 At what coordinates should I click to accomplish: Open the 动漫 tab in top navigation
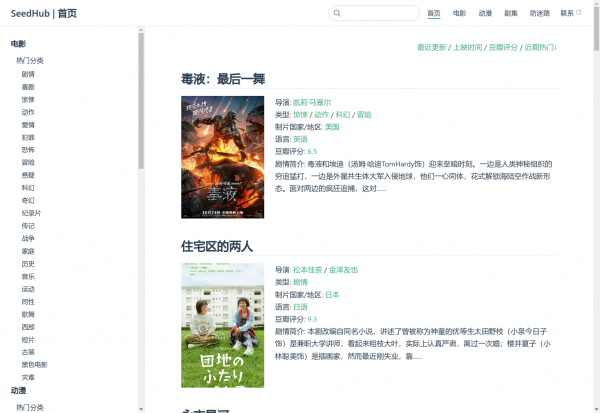tap(485, 13)
